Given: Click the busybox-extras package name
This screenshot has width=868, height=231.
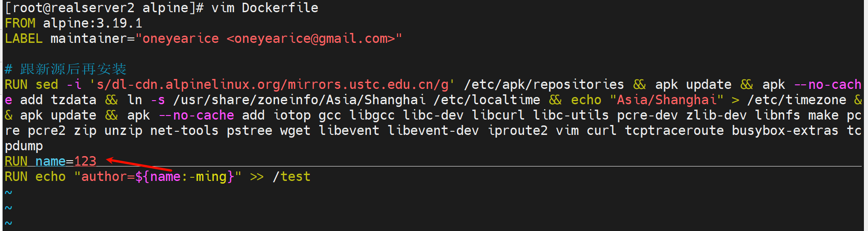Looking at the screenshot, I should (785, 130).
